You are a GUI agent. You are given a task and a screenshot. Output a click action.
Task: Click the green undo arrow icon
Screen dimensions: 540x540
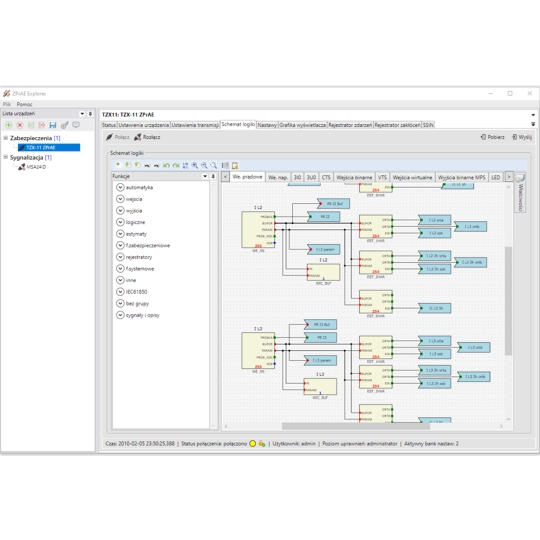pyautogui.click(x=166, y=165)
